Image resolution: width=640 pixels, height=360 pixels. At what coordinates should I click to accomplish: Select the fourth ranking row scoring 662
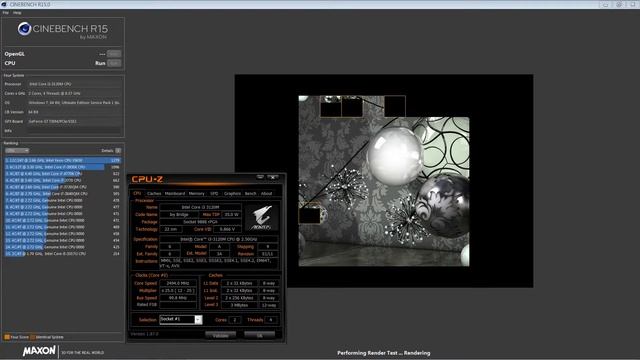click(63, 180)
